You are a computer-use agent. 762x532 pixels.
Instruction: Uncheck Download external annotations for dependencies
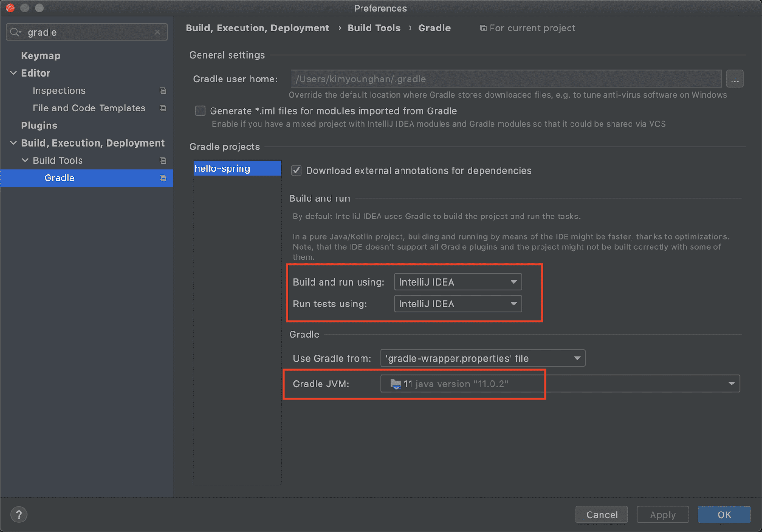[296, 170]
